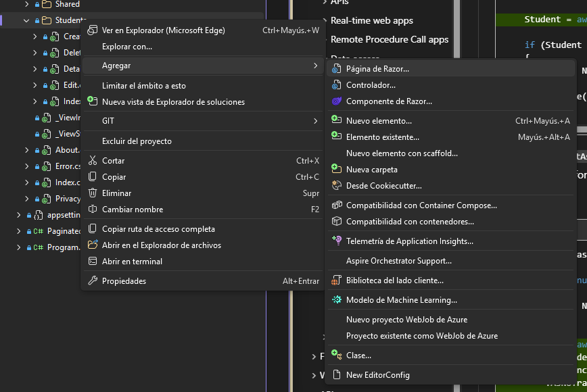Select the _ViewStart file in tree

coord(68,134)
